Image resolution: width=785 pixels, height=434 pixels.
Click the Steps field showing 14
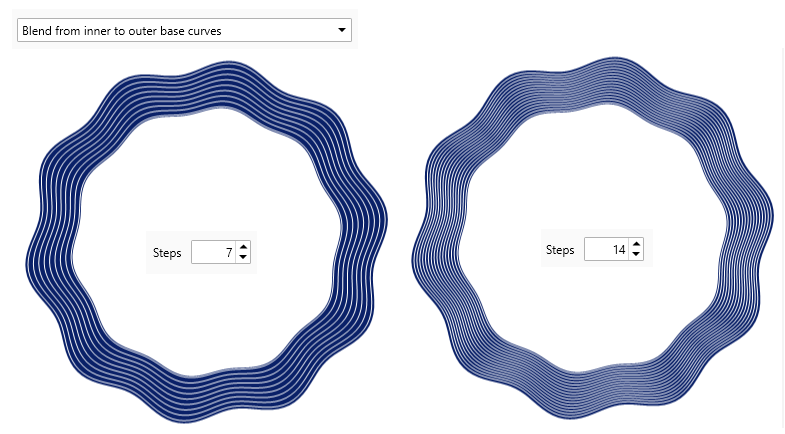(606, 249)
